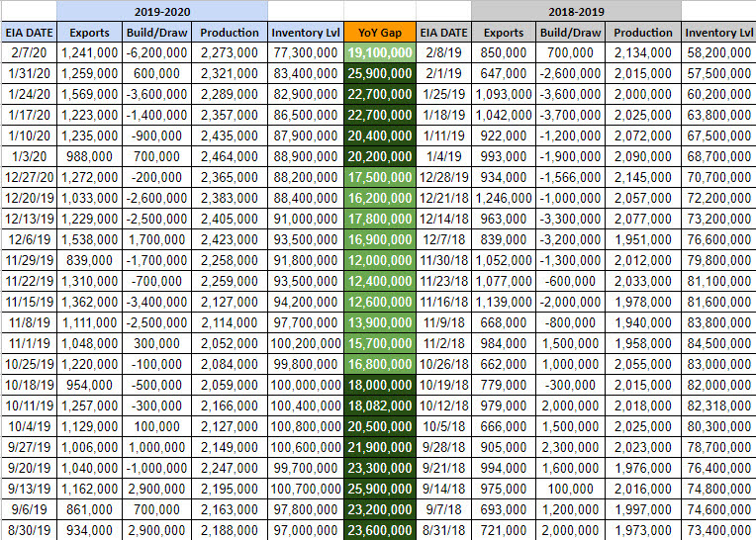The image size is (756, 540).
Task: Click the Production header under 2018-2019
Action: tap(643, 33)
